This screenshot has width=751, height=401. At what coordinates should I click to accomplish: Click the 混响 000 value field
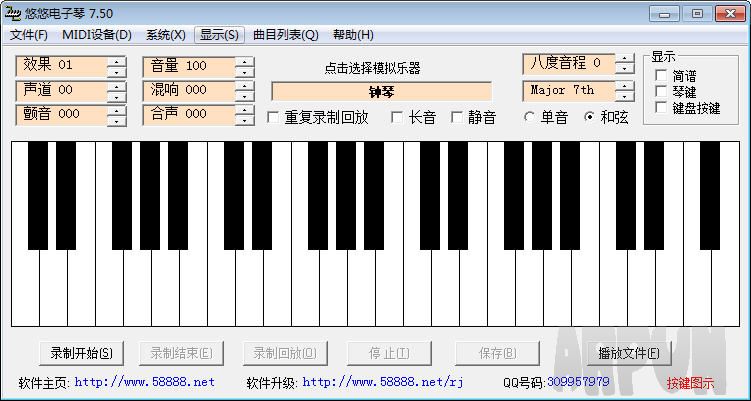[189, 91]
